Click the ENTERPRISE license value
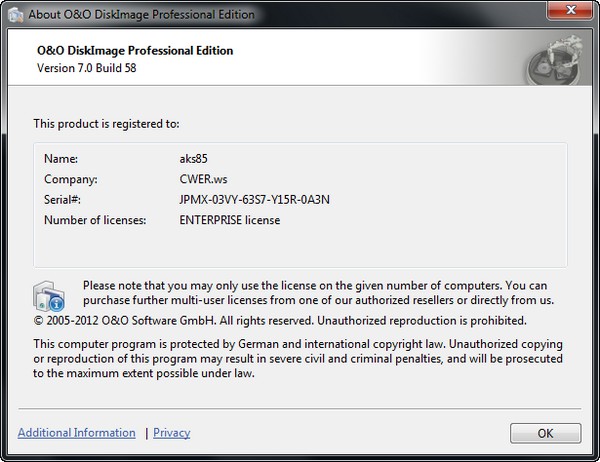The height and width of the screenshot is (462, 600). 229,220
